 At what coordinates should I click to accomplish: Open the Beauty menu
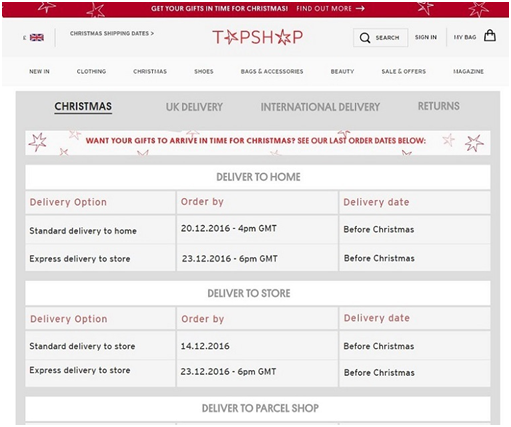click(342, 71)
